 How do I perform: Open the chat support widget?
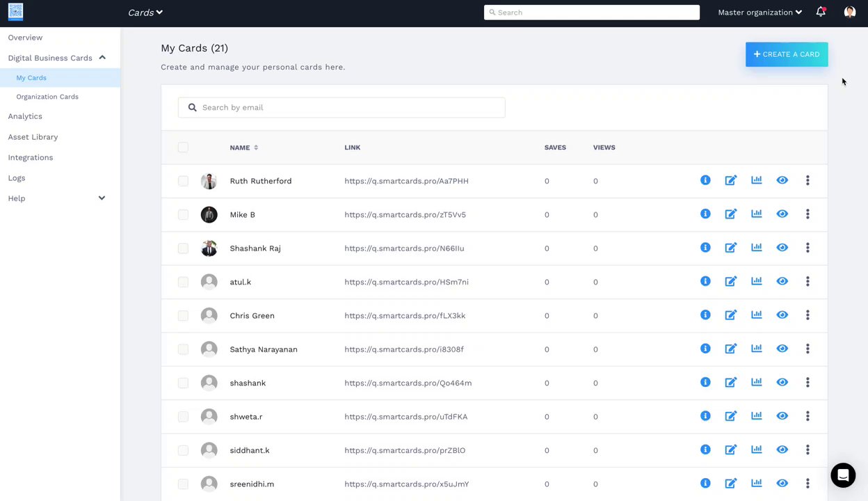click(843, 475)
